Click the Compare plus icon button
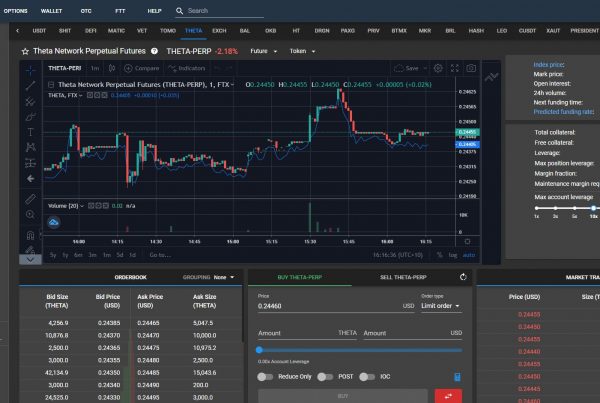 point(128,68)
